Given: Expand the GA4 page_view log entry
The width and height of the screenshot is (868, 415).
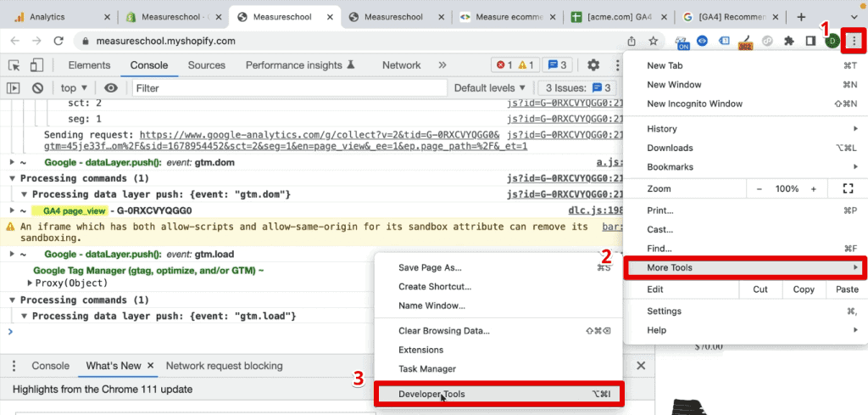Looking at the screenshot, I should [x=12, y=210].
